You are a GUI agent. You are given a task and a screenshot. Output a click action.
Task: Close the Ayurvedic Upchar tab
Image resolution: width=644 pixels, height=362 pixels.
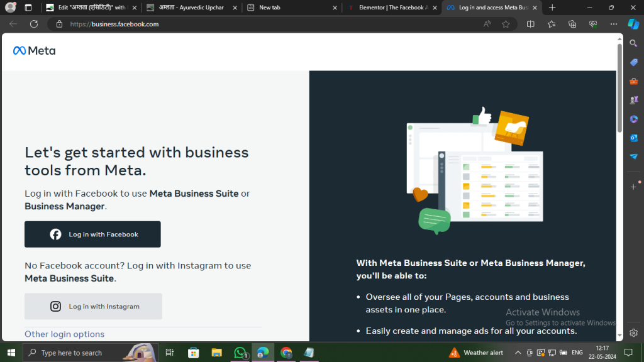235,8
